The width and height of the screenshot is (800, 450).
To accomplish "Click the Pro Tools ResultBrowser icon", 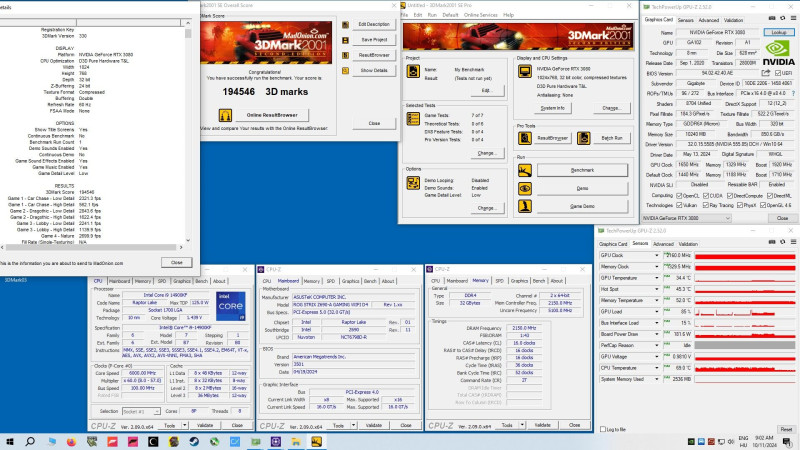I will [524, 138].
